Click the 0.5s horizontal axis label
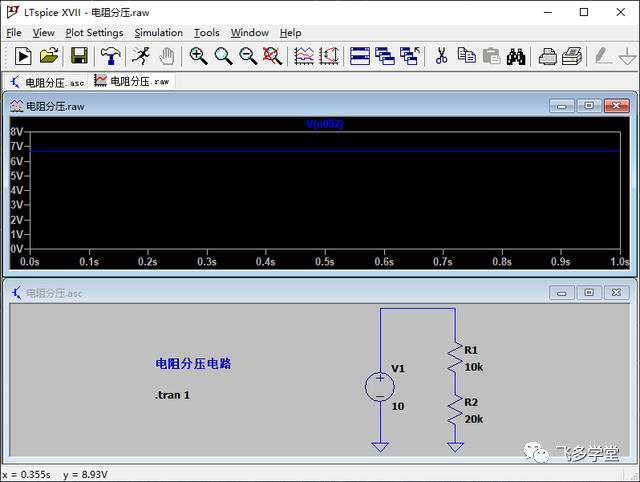Image resolution: width=640 pixels, height=482 pixels. tap(324, 262)
